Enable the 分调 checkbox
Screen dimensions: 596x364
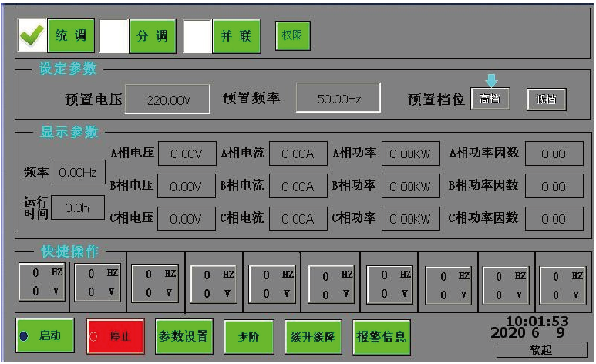tap(115, 35)
